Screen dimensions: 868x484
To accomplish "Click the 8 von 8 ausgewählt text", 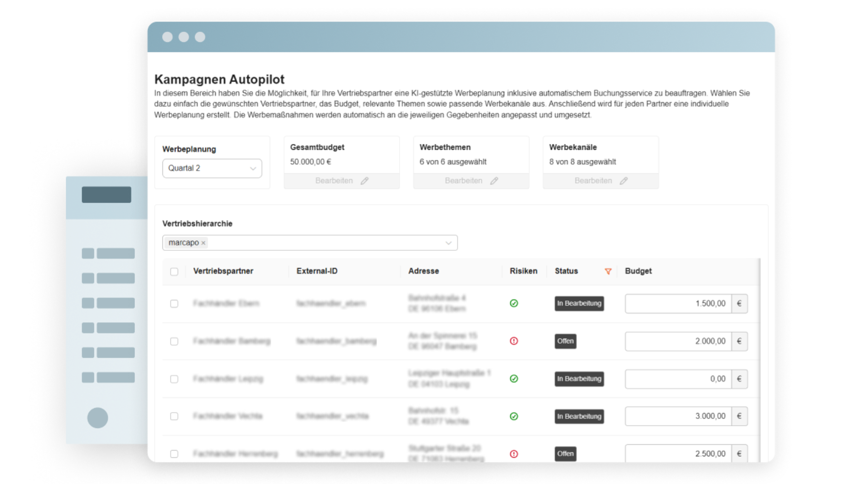I will point(582,162).
